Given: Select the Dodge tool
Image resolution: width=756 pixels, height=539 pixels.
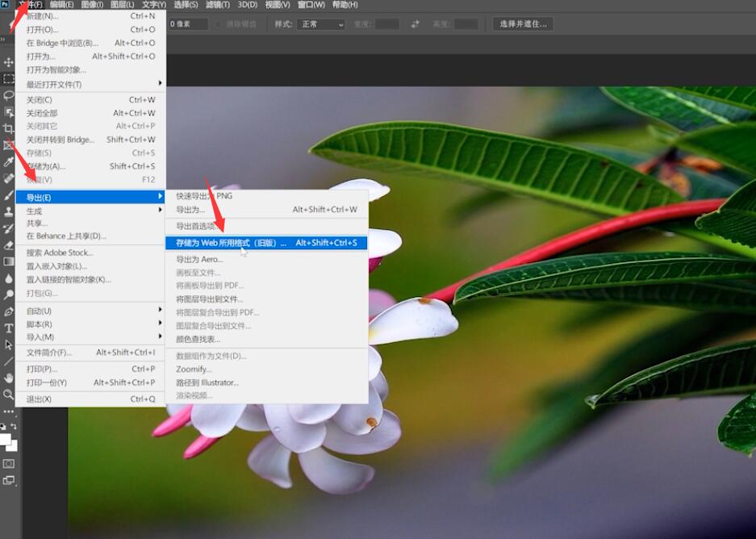Looking at the screenshot, I should [8, 295].
